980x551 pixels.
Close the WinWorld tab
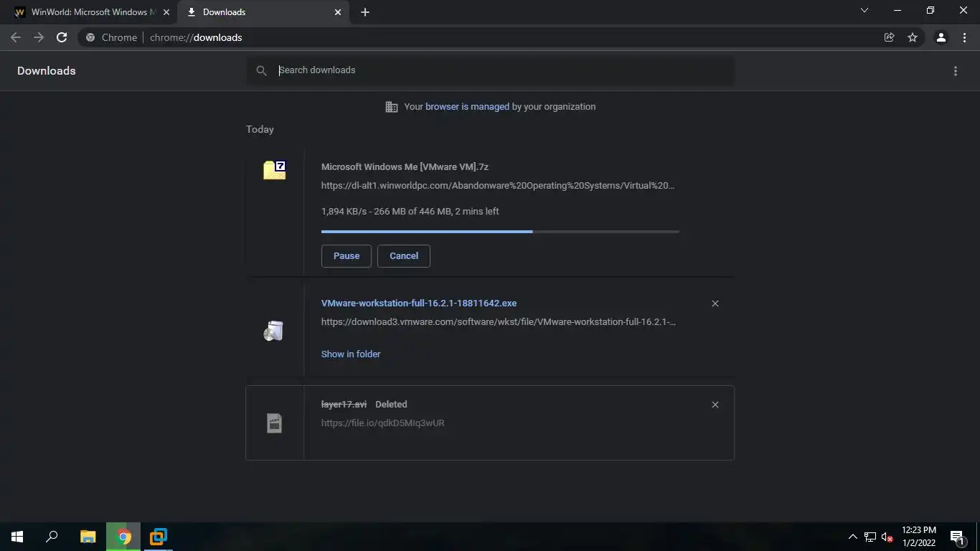pyautogui.click(x=166, y=12)
